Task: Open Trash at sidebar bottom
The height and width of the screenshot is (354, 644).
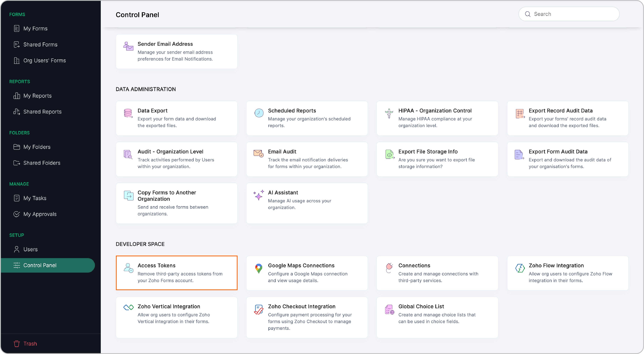Action: pos(30,343)
